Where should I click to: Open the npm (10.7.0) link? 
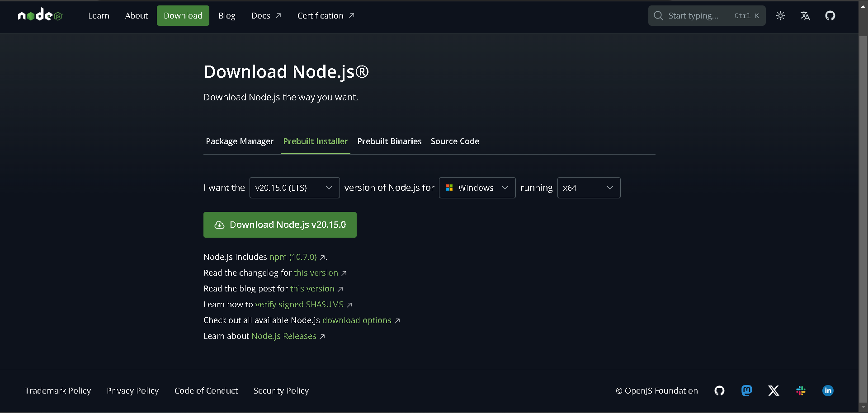click(293, 257)
